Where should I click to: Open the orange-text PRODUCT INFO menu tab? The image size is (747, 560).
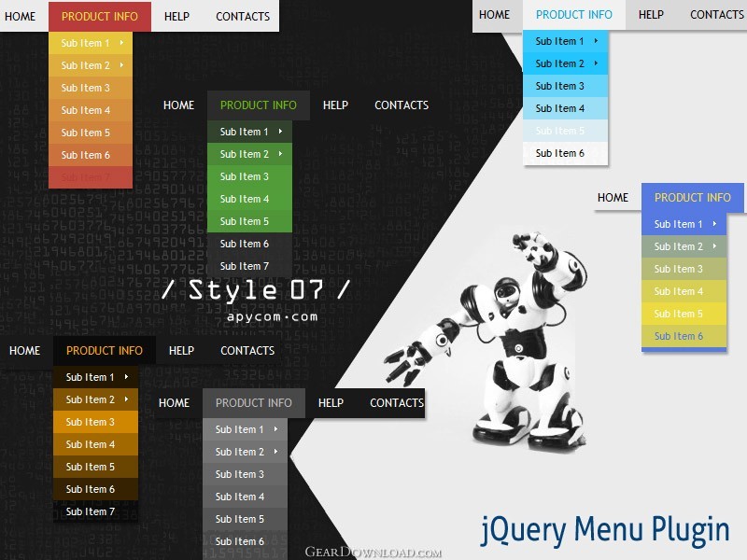pos(105,351)
